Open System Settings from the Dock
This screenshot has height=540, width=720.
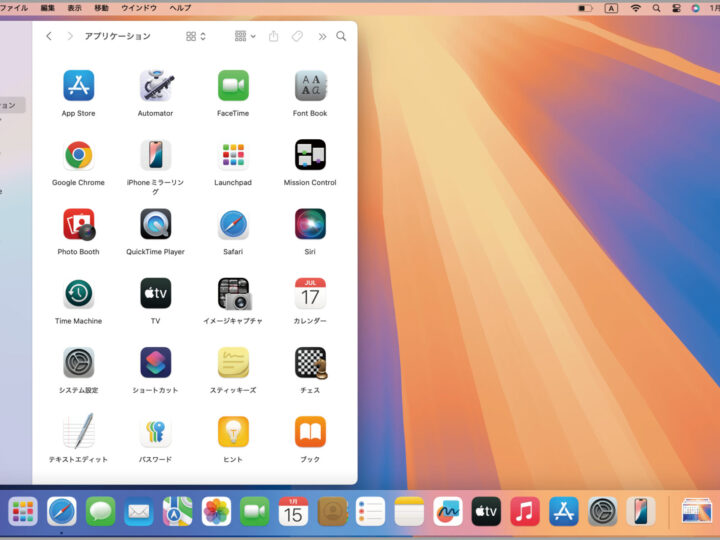[602, 511]
